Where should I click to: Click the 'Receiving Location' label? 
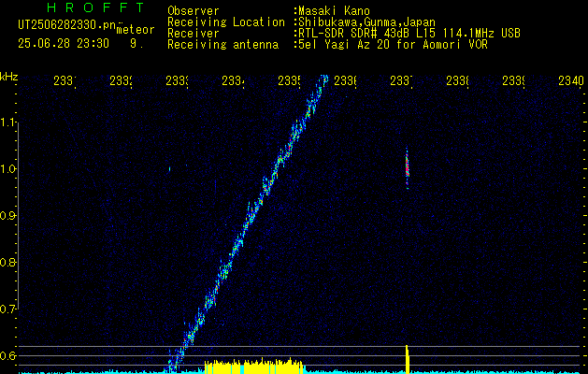tap(226, 22)
